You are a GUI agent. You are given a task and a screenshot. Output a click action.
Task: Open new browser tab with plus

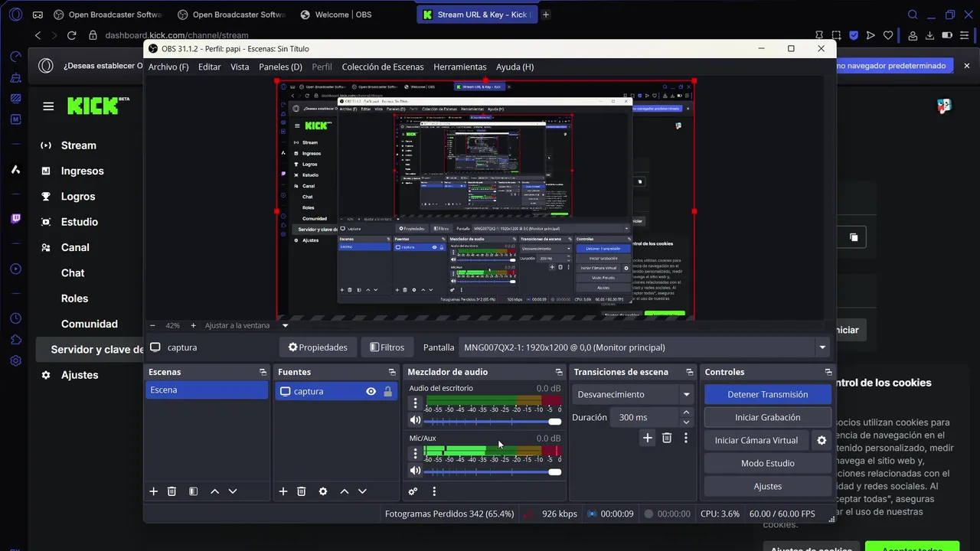546,15
